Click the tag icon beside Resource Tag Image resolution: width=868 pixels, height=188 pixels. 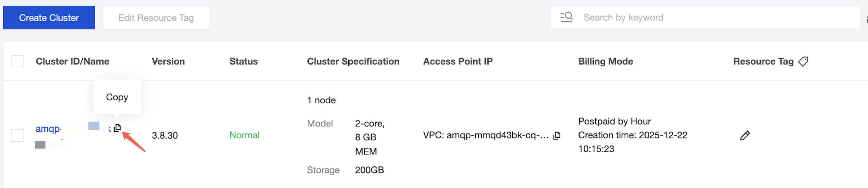803,62
